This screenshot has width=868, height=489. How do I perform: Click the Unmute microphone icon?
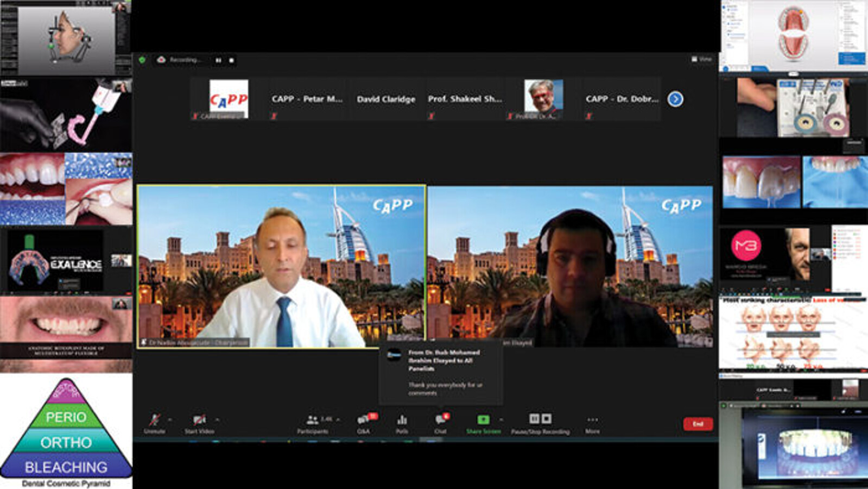(155, 420)
